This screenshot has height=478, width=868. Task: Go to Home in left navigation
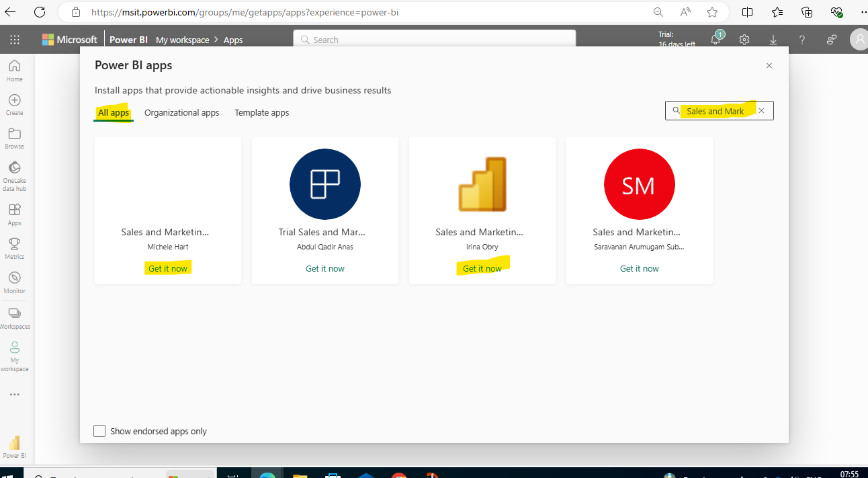pyautogui.click(x=15, y=71)
